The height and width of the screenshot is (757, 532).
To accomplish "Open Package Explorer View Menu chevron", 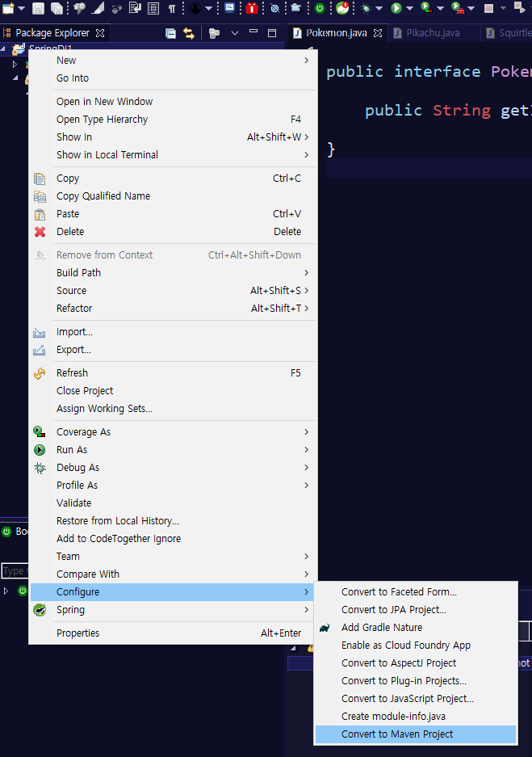I will coord(235,33).
